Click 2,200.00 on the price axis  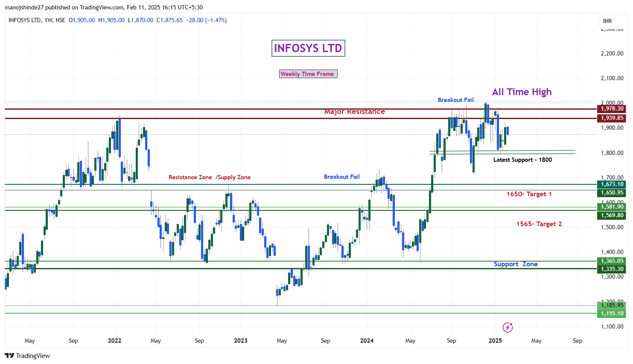[612, 53]
